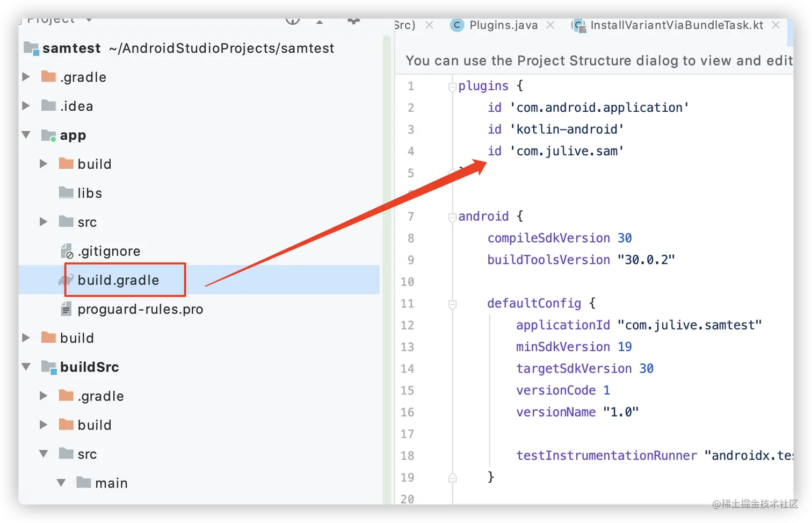
Task: Click the folder icon of build under buildSrc
Action: (x=66, y=425)
